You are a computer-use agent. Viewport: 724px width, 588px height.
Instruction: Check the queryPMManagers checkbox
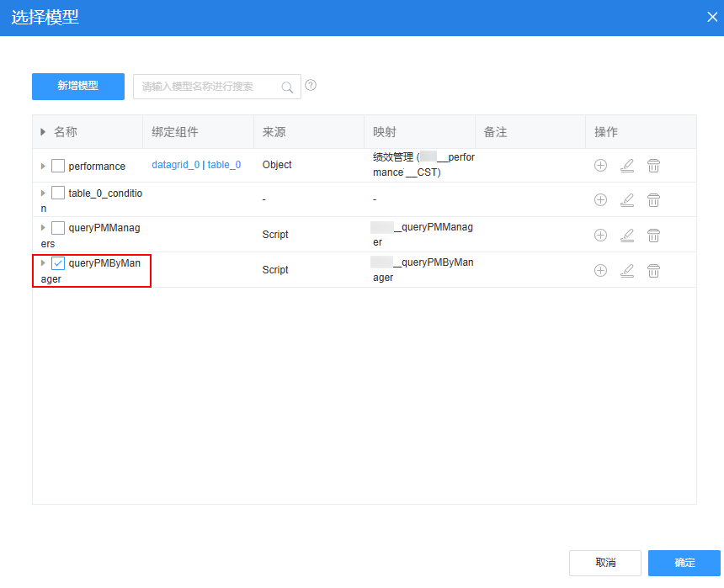pyautogui.click(x=58, y=227)
